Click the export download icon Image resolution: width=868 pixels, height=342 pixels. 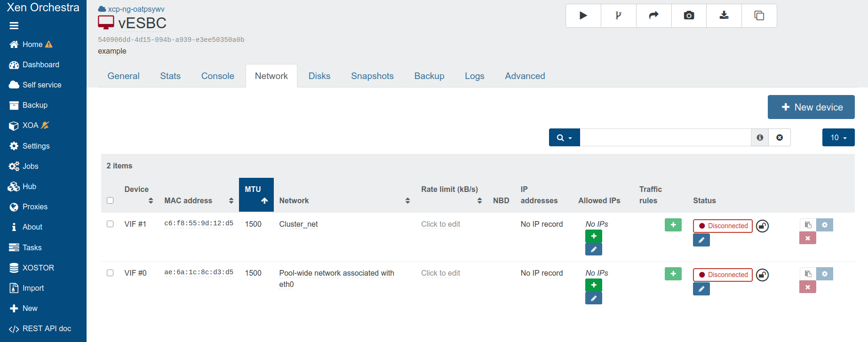(724, 16)
